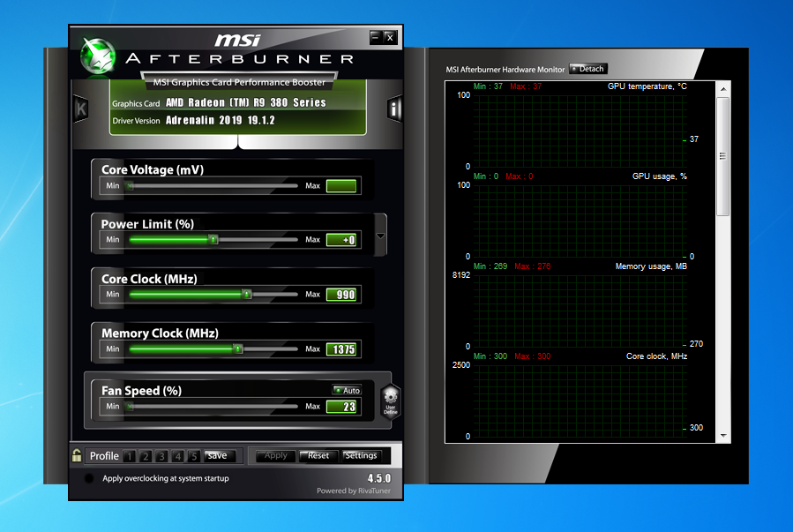
Task: Click the Memory usage graph
Action: click(x=580, y=311)
